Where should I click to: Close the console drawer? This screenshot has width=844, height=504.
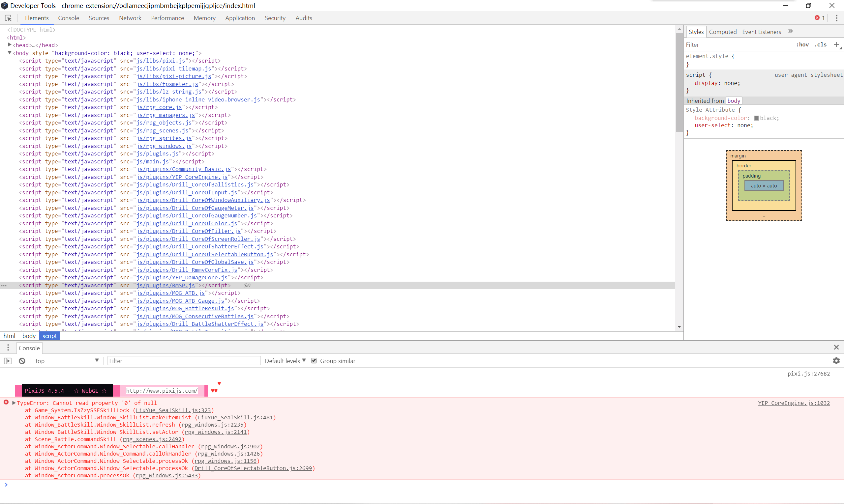pos(836,347)
